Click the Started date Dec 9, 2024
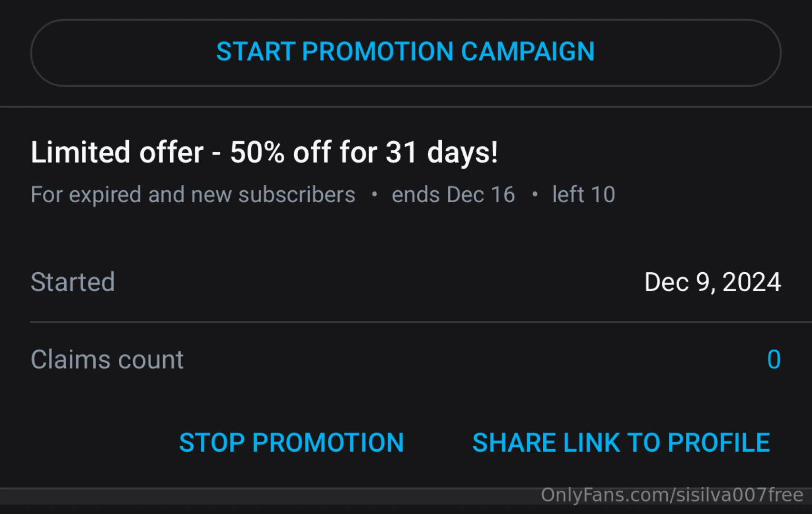The image size is (812, 514). pos(712,282)
